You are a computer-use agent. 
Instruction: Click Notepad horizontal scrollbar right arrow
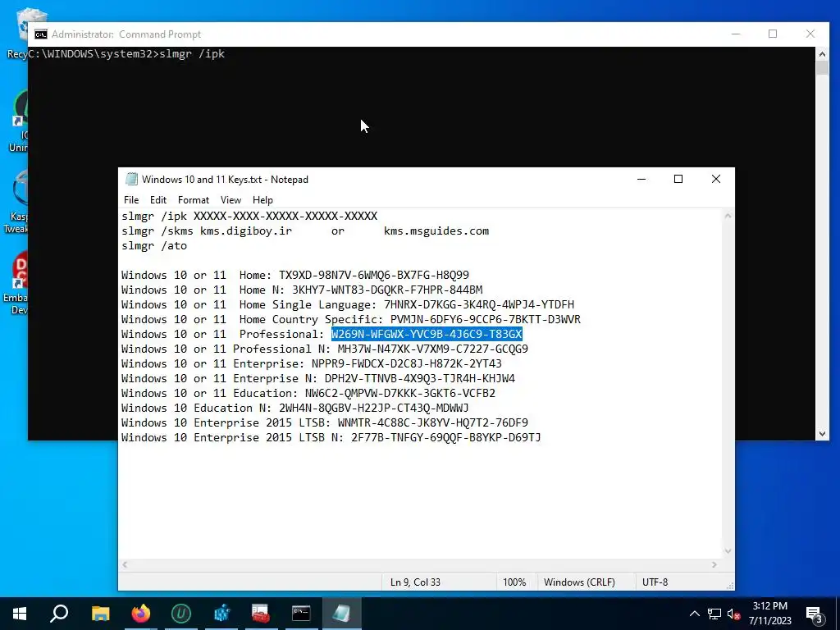click(714, 564)
